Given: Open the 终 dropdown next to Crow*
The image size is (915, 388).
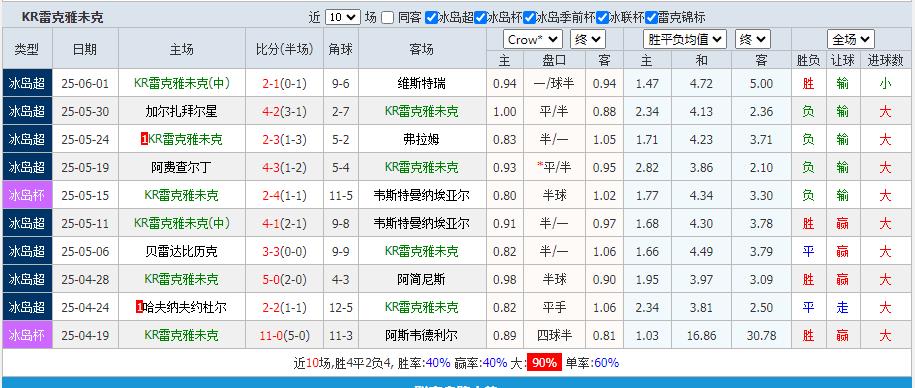Looking at the screenshot, I should point(588,40).
